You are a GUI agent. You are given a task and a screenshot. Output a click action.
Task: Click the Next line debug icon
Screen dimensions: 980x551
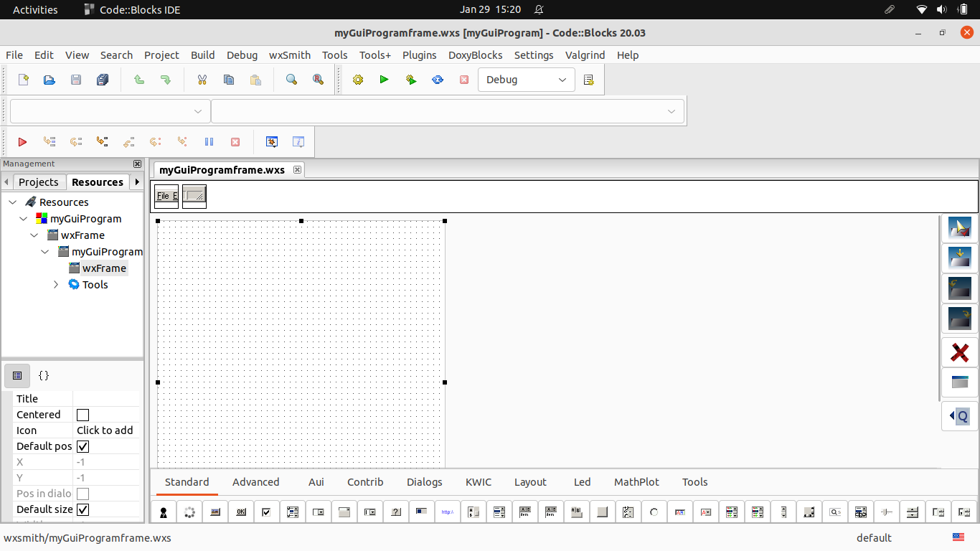tap(76, 142)
